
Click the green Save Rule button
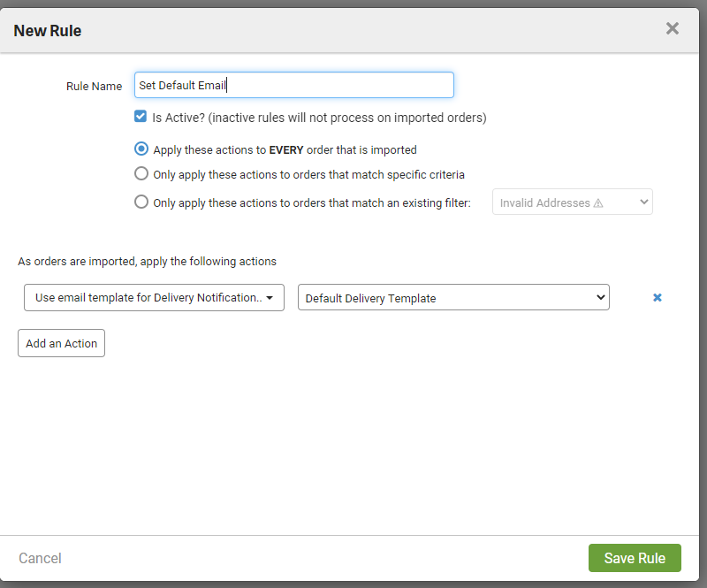634,558
